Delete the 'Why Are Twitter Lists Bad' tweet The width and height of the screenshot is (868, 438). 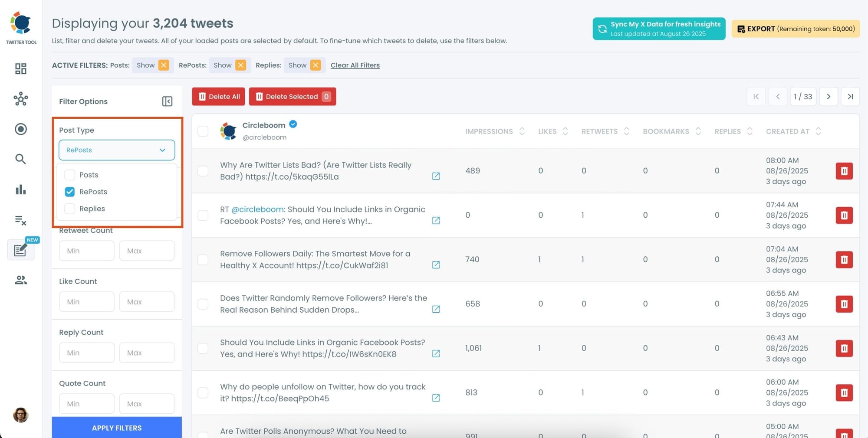point(844,171)
